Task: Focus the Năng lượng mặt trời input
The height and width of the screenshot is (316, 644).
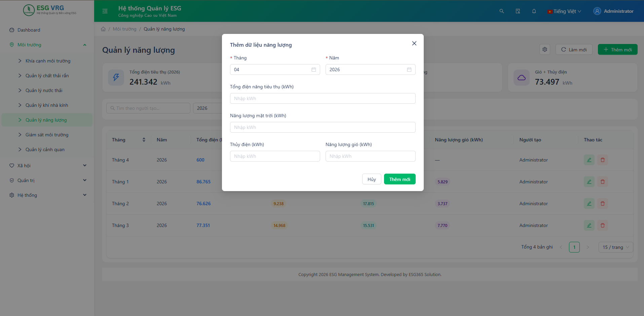Action: 323,127
